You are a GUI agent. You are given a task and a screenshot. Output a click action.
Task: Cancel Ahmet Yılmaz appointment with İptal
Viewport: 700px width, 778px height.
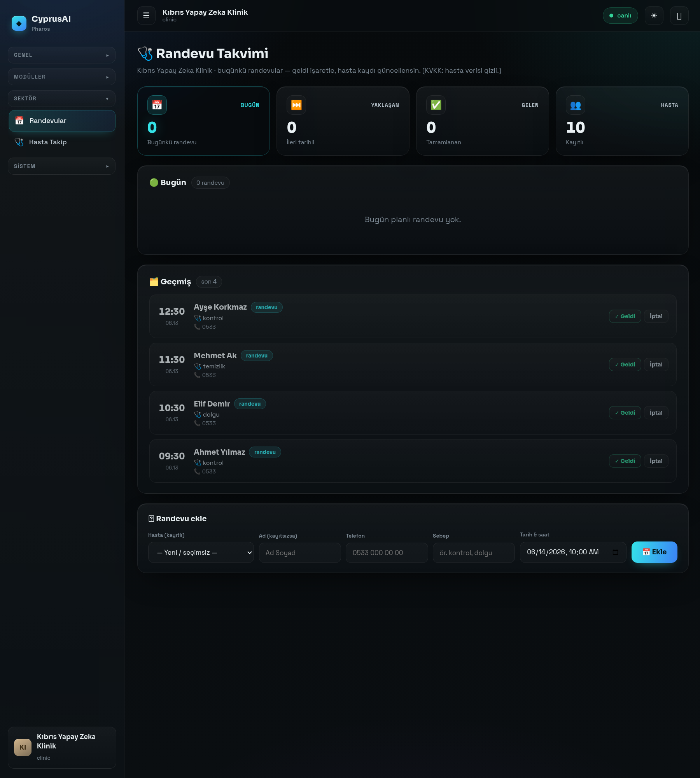pos(656,461)
